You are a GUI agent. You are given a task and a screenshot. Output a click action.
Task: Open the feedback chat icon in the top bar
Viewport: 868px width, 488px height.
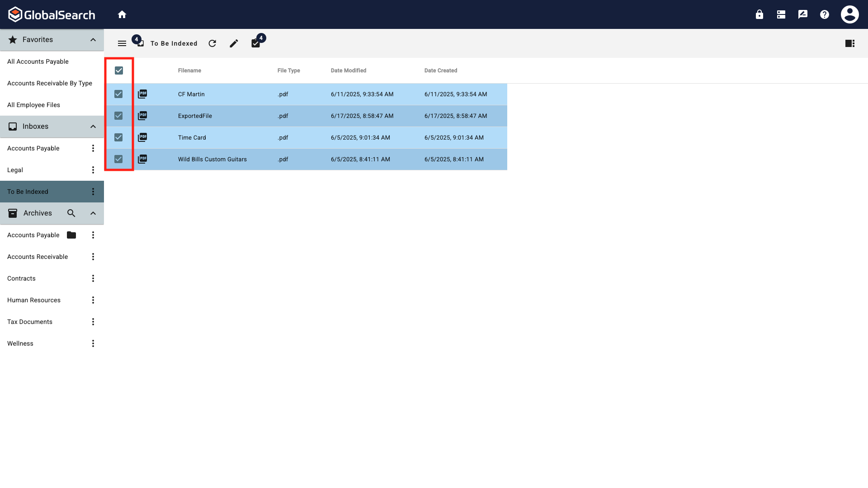pyautogui.click(x=802, y=14)
